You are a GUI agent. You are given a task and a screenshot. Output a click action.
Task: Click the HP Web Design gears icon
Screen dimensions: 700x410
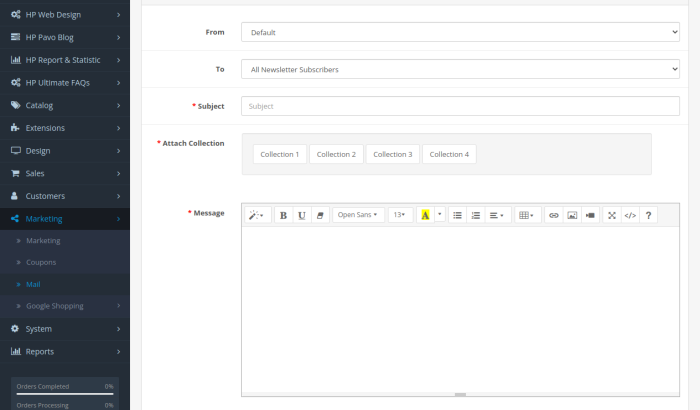(16, 14)
